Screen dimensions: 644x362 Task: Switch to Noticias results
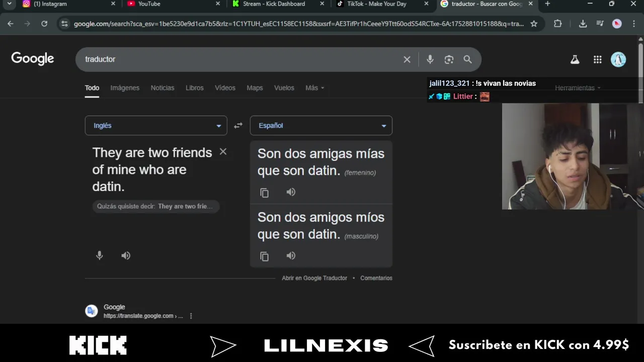pyautogui.click(x=163, y=88)
